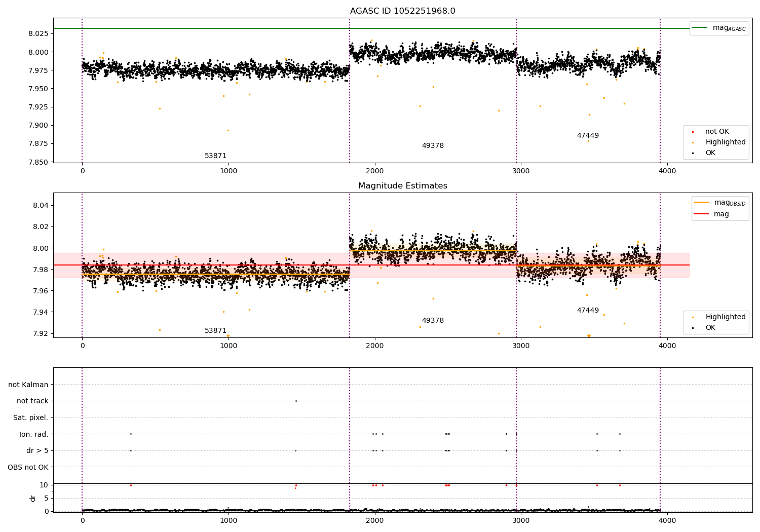Click the title "AGASC ID 1052251968.0"

coord(402,11)
